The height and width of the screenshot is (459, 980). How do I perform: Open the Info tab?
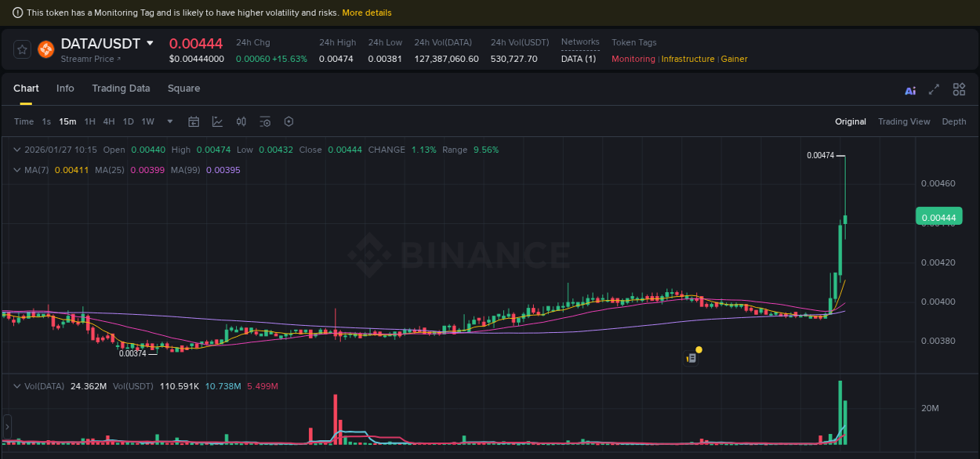pyautogui.click(x=65, y=89)
